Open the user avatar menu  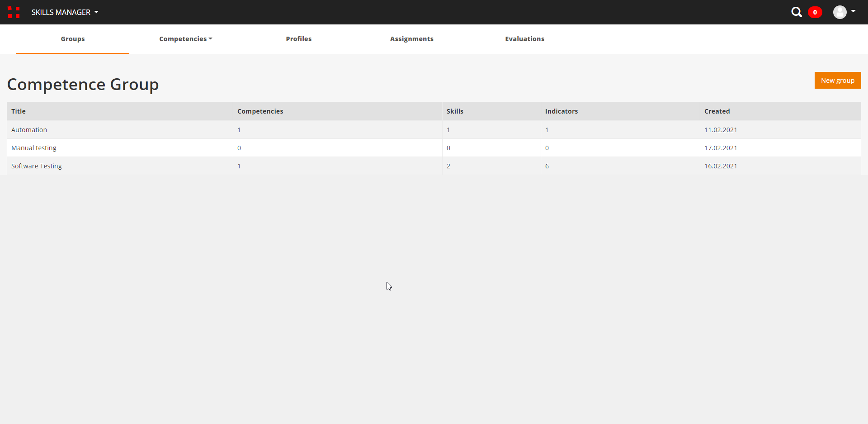pyautogui.click(x=840, y=12)
